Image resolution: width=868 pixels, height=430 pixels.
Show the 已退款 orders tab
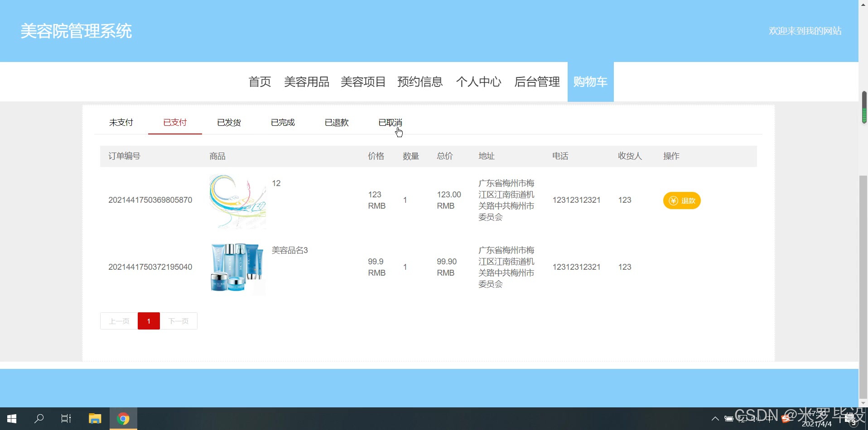pyautogui.click(x=337, y=123)
